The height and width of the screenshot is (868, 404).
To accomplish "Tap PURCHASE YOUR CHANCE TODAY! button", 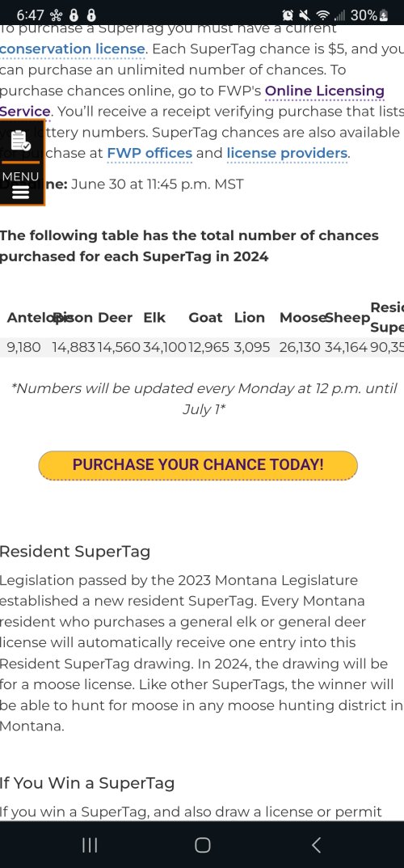I will click(198, 465).
